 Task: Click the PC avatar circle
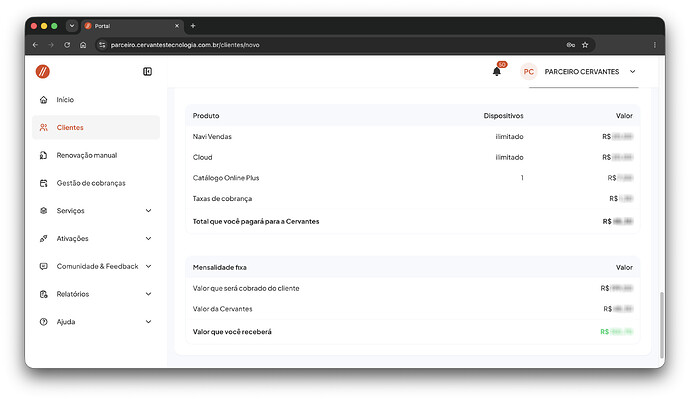(529, 72)
